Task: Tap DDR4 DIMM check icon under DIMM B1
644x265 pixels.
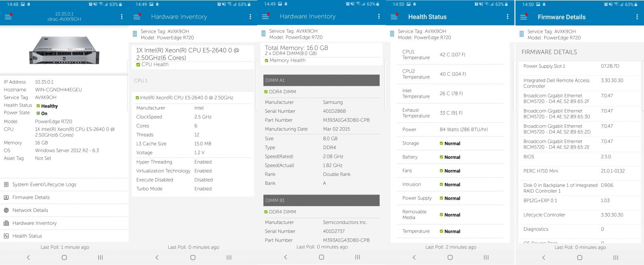Action: click(x=266, y=212)
